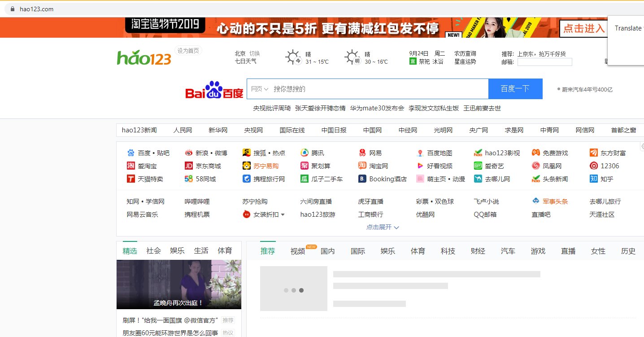This screenshot has width=644, height=337.
Task: Expand more sites with 点击展开
Action: pos(382,227)
